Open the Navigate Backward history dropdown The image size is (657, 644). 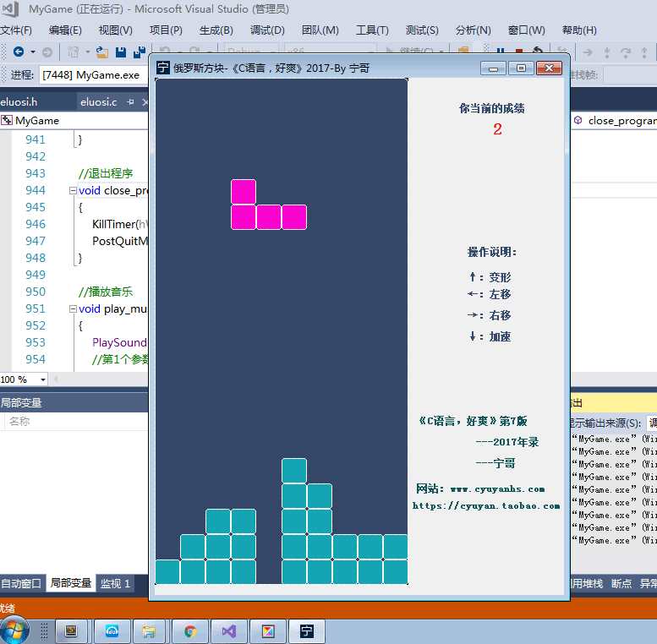(33, 52)
